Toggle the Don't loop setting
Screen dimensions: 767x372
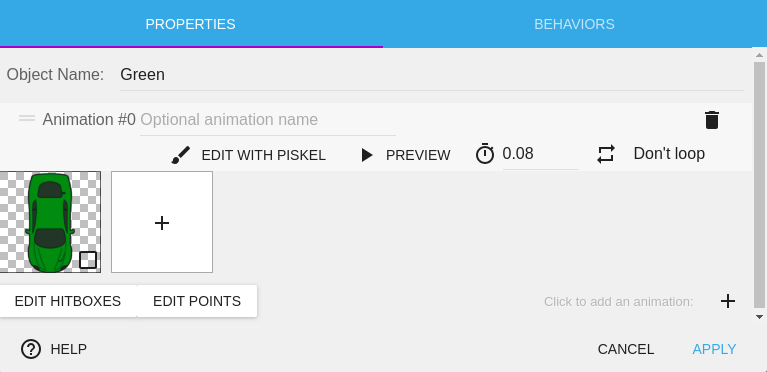click(x=669, y=154)
